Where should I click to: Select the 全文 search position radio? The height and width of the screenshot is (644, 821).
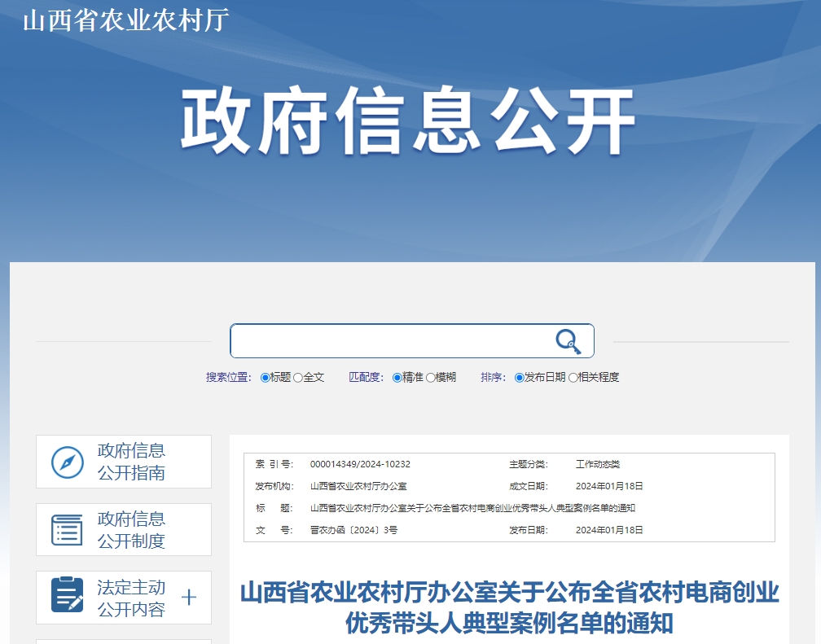coord(298,378)
